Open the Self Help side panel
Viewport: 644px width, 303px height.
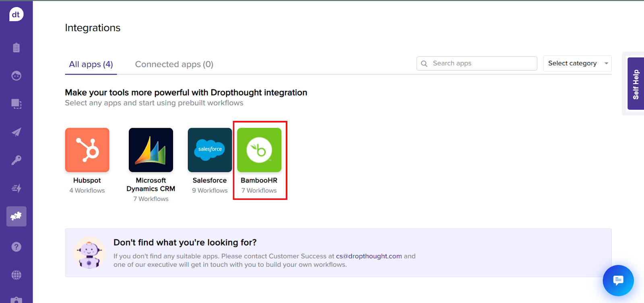coord(636,84)
